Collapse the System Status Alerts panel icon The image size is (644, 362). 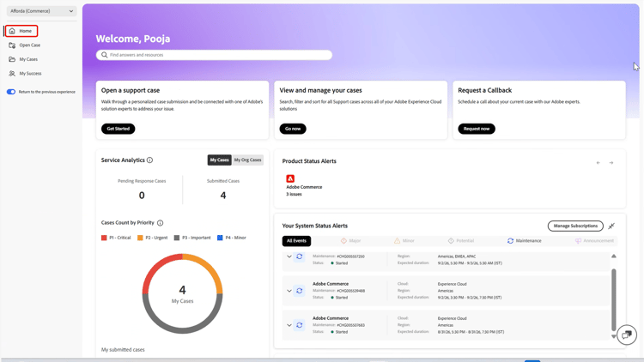pos(611,226)
